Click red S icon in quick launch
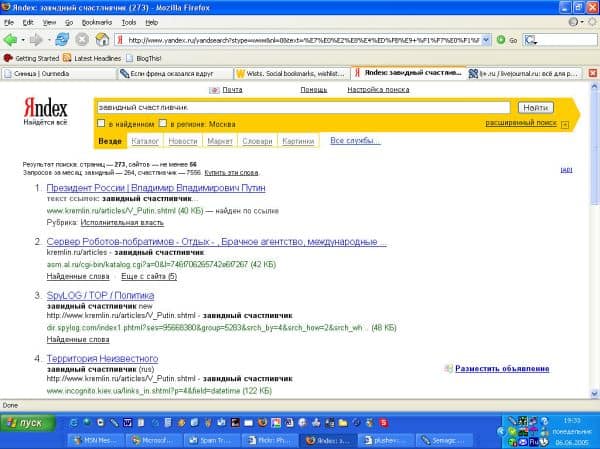This screenshot has width=600, height=449. click(383, 423)
